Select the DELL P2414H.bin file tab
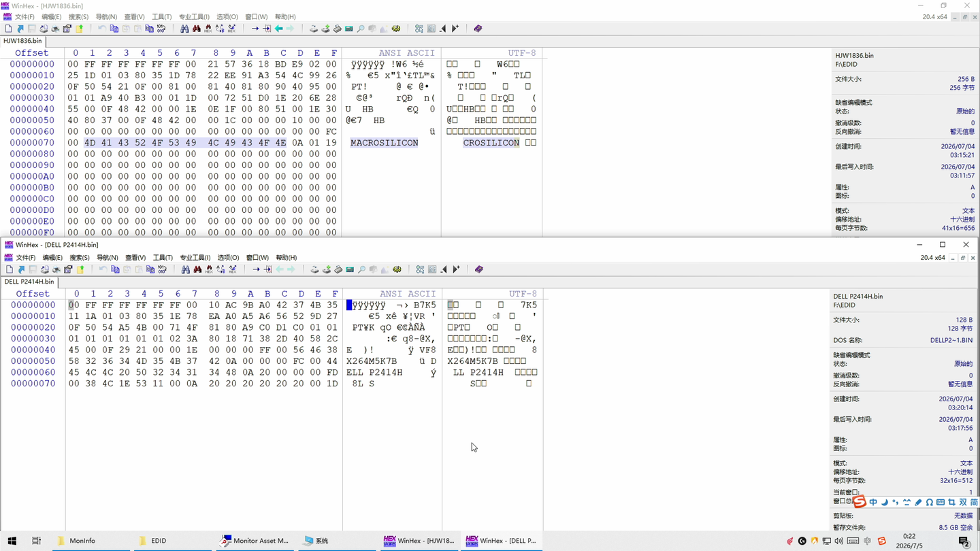The height and width of the screenshot is (551, 980). pos(29,282)
